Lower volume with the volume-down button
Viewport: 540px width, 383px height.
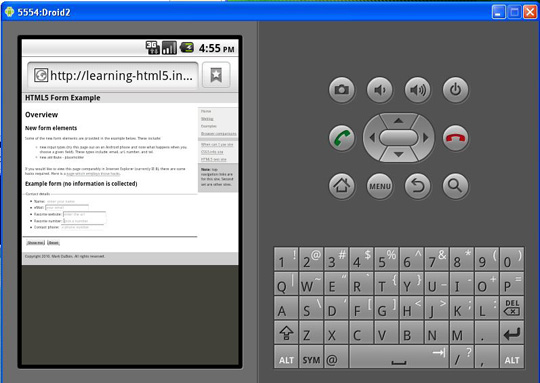coord(380,90)
